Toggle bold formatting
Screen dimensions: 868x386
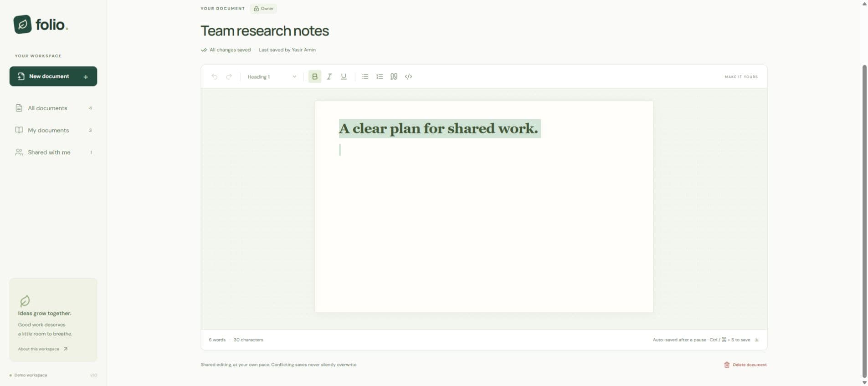(x=315, y=76)
